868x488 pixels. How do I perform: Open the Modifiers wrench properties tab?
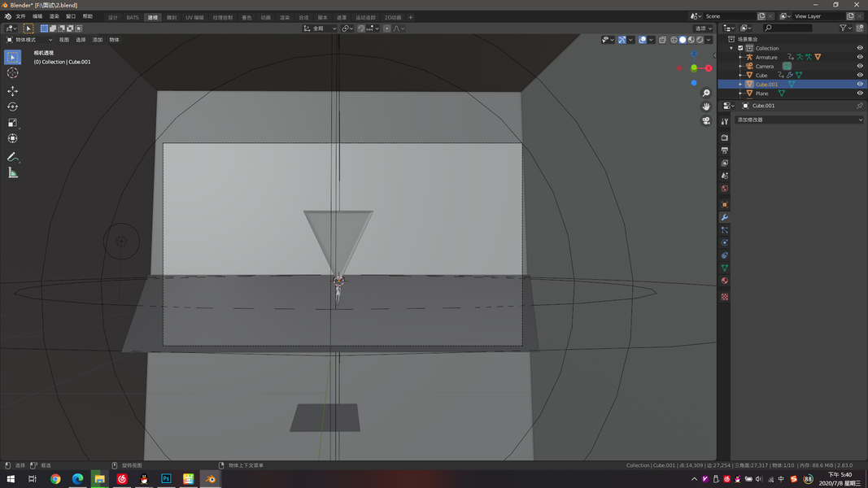(725, 217)
